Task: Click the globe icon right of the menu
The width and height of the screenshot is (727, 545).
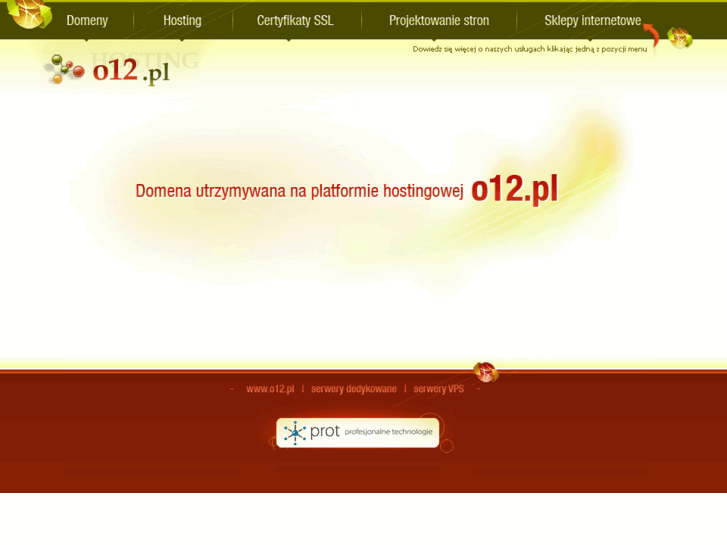Action: tap(680, 38)
